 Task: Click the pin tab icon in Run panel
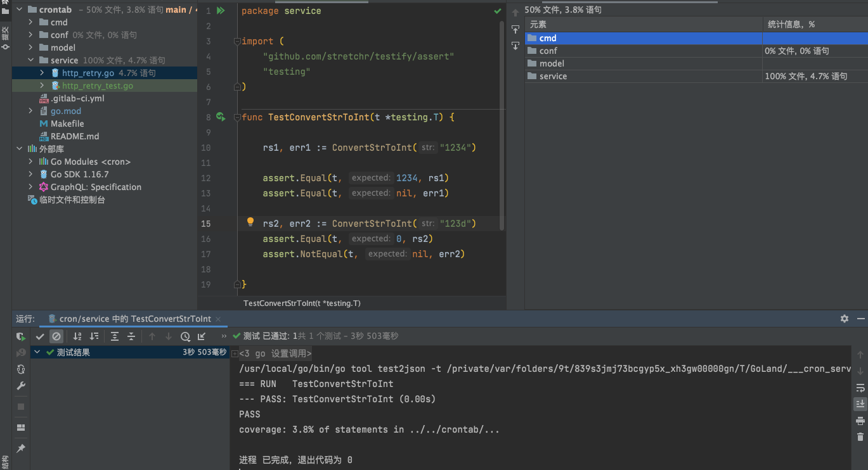point(21,448)
